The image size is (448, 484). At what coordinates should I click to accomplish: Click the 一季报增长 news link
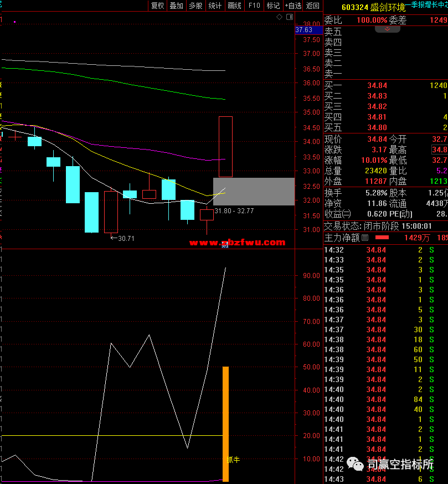tap(425, 5)
